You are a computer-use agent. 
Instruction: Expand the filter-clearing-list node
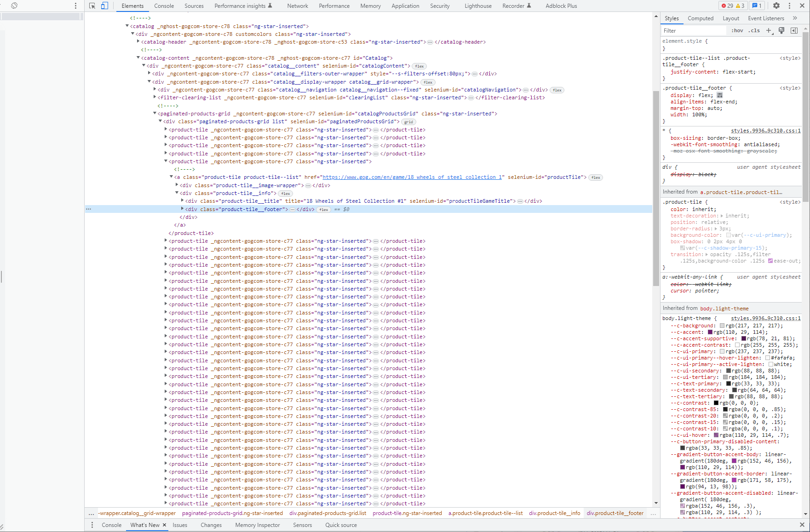point(155,97)
